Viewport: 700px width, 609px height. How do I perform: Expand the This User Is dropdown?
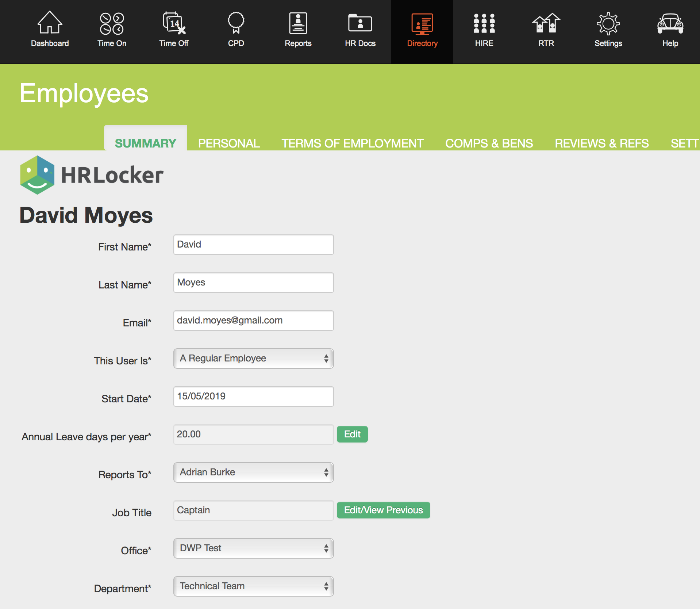pyautogui.click(x=253, y=359)
